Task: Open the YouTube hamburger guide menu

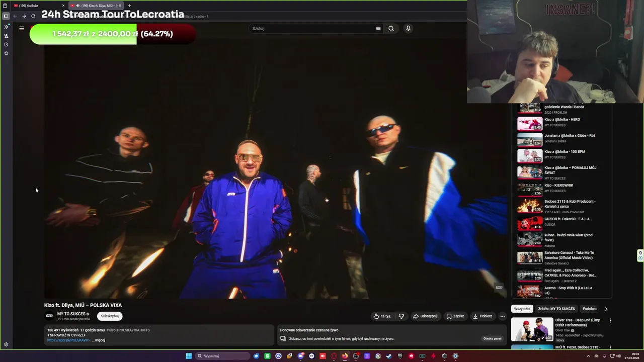Action: click(x=22, y=28)
